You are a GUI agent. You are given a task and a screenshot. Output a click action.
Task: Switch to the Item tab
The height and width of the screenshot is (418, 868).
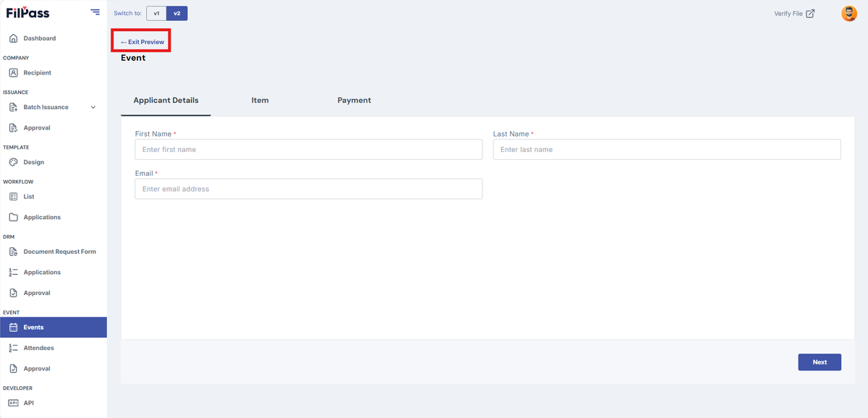click(260, 101)
